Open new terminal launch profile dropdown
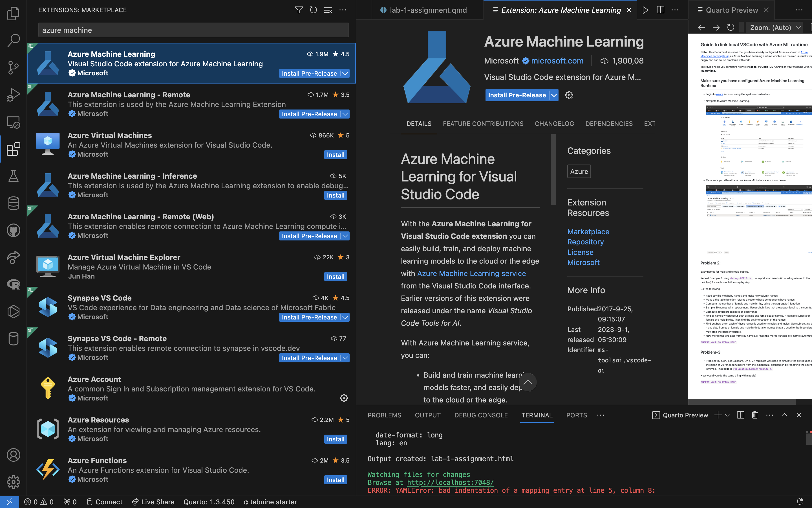 point(727,415)
